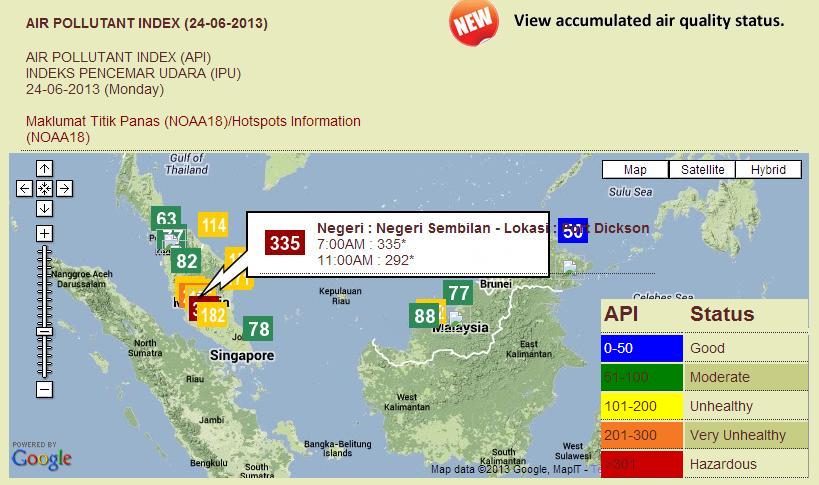This screenshot has width=819, height=485.
Task: Click the green 78 API marker
Action: click(258, 329)
